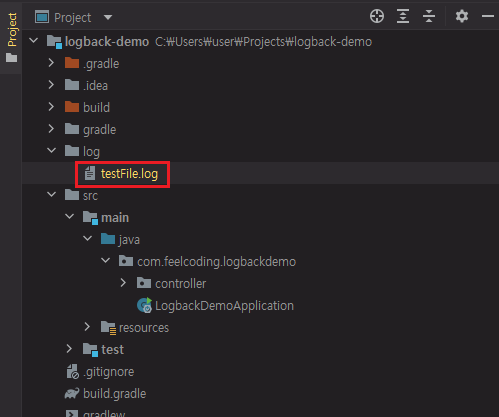This screenshot has height=417, width=499.
Task: Expand the build folder
Action: click(51, 107)
